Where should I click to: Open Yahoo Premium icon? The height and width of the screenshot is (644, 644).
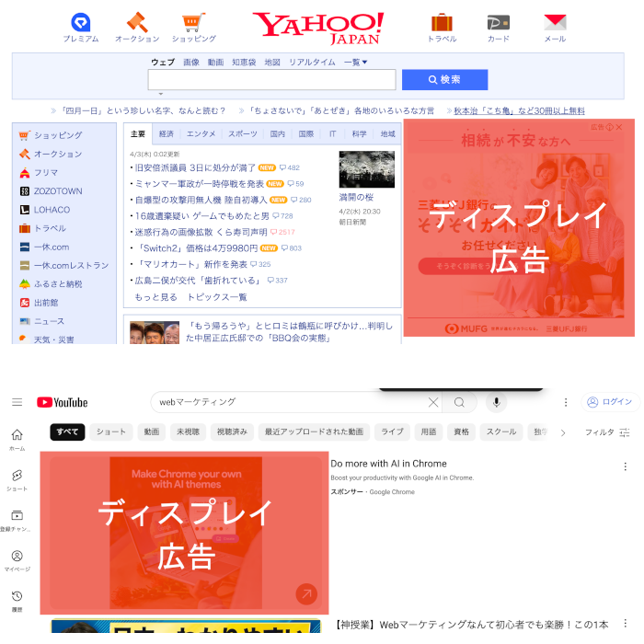(81, 22)
